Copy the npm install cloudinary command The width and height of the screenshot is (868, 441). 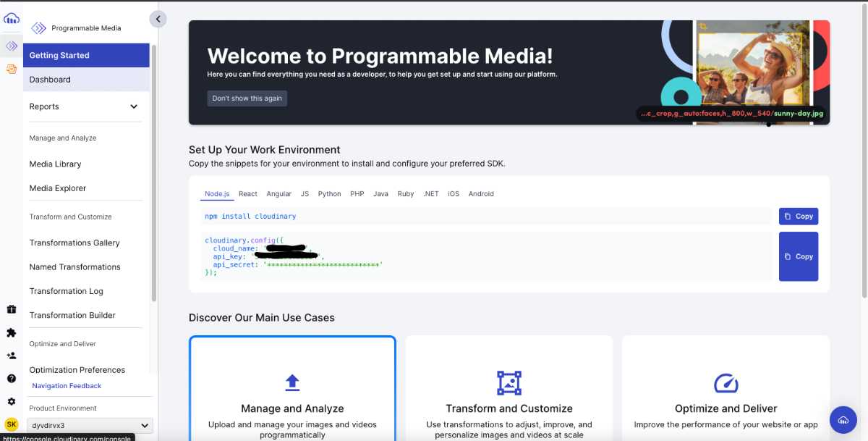pyautogui.click(x=799, y=217)
